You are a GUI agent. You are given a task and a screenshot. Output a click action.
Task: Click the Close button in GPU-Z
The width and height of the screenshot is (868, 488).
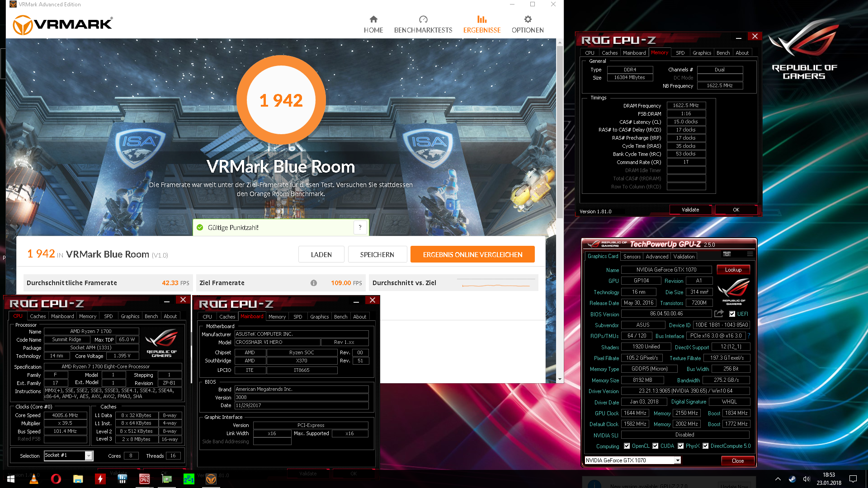click(737, 460)
